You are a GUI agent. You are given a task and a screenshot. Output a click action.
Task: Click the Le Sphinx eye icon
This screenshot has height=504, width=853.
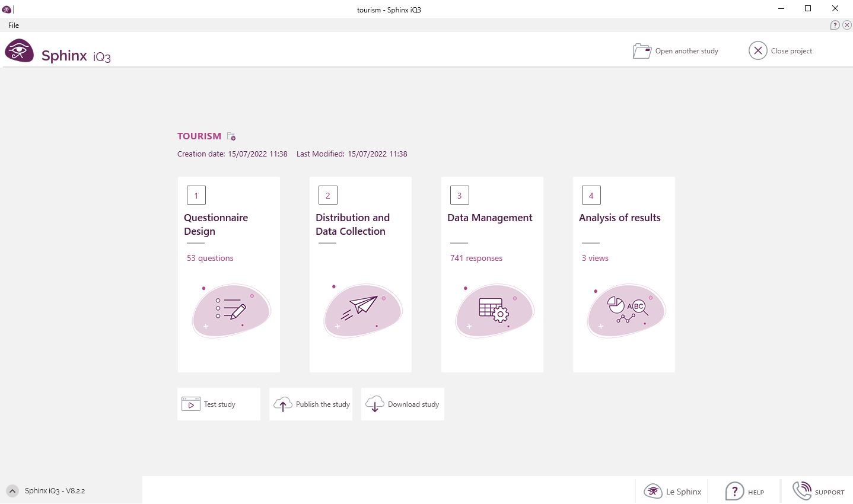click(x=653, y=491)
